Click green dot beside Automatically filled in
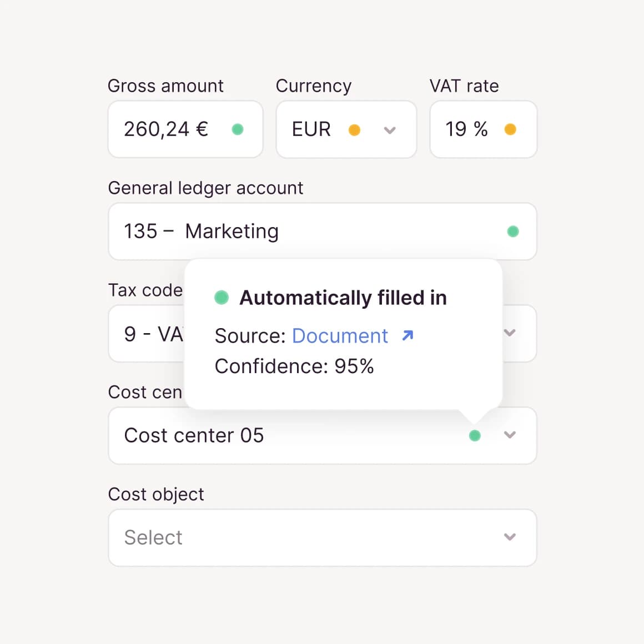Image resolution: width=644 pixels, height=644 pixels. [x=222, y=298]
